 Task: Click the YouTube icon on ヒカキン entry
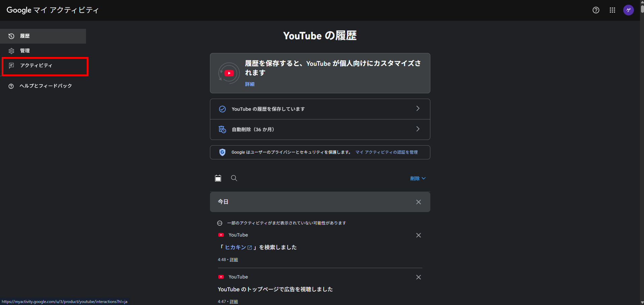pyautogui.click(x=221, y=235)
